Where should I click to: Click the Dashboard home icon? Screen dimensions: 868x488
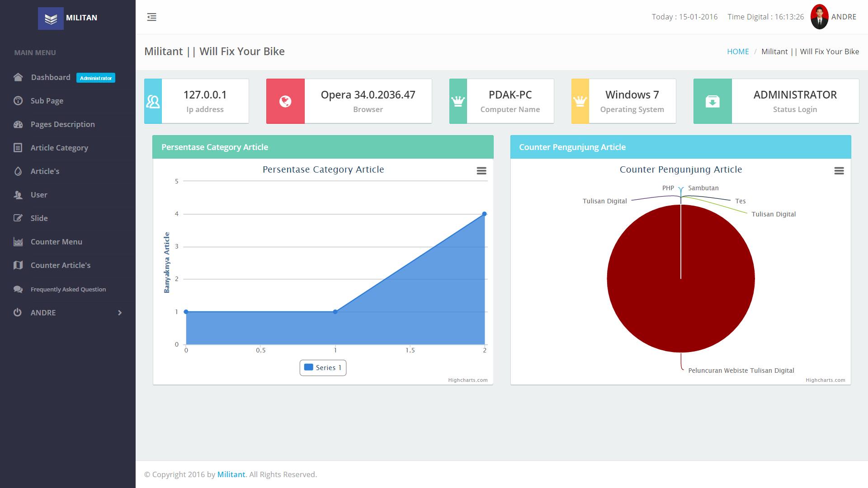point(18,77)
